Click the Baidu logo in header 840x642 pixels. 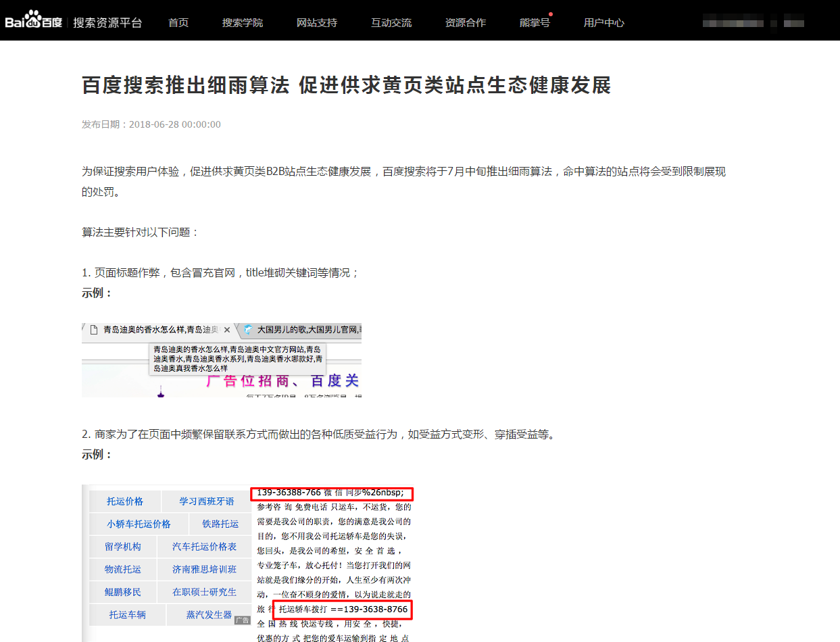(34, 22)
